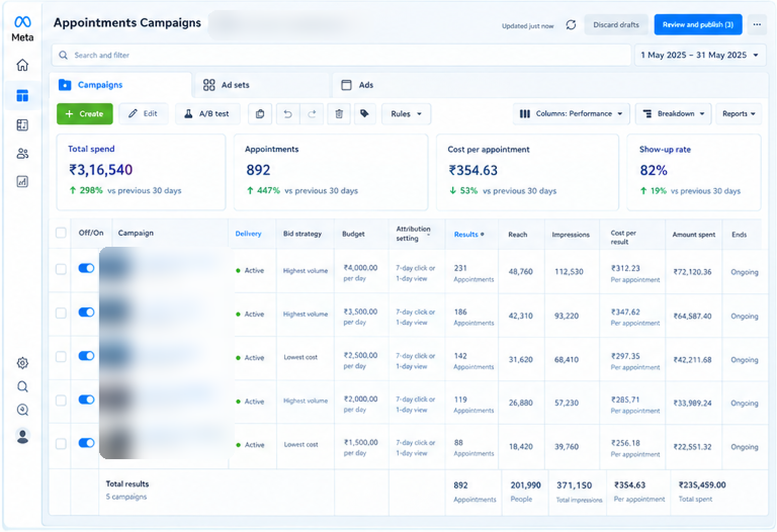This screenshot has height=532, width=777.
Task: Open the Audiences people icon in sidebar
Action: coord(22,154)
